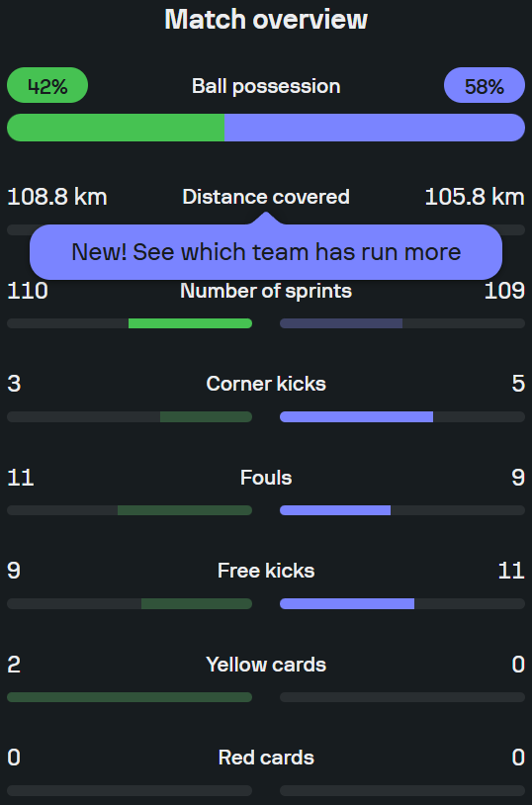
Task: Click the dark green Fouls bar on left
Action: click(x=185, y=510)
